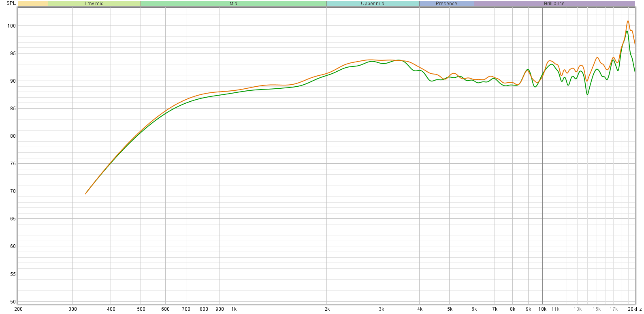Click the 85 dB axis value

pyautogui.click(x=13, y=109)
